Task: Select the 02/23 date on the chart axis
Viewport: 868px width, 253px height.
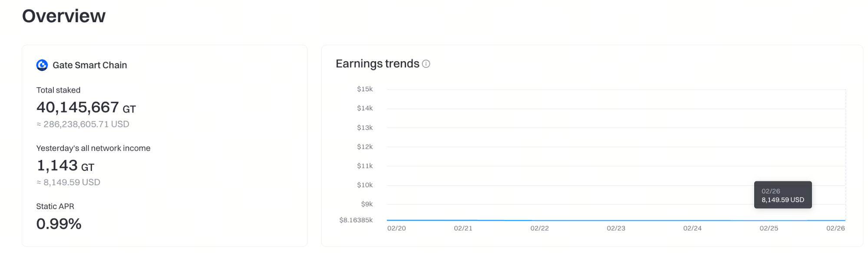Action: 616,228
